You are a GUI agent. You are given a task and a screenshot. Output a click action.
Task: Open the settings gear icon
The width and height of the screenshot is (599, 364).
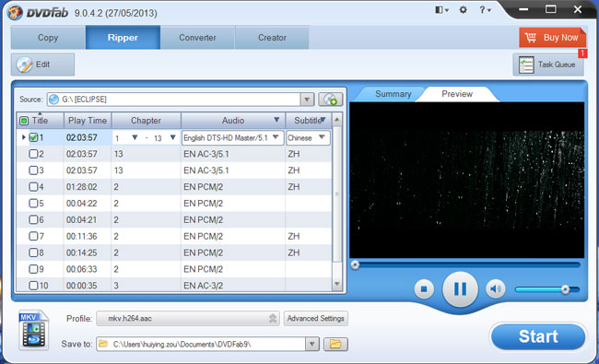tap(463, 10)
